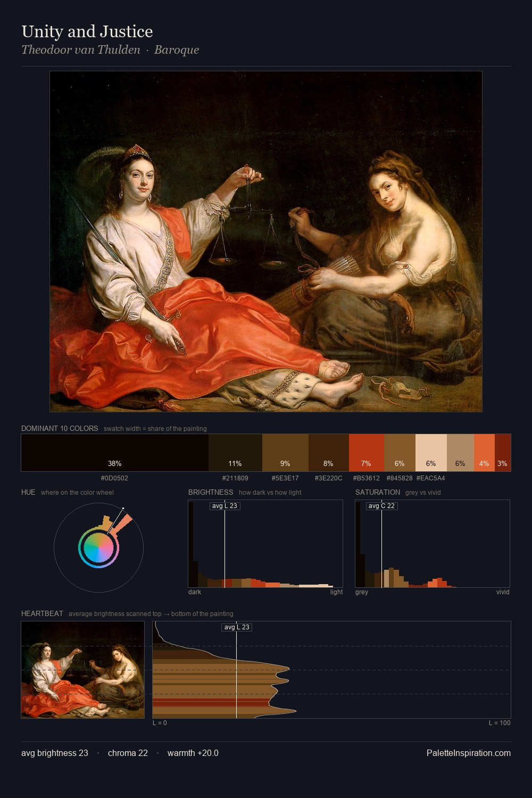Select the 11% dark brown swatch

pos(235,453)
